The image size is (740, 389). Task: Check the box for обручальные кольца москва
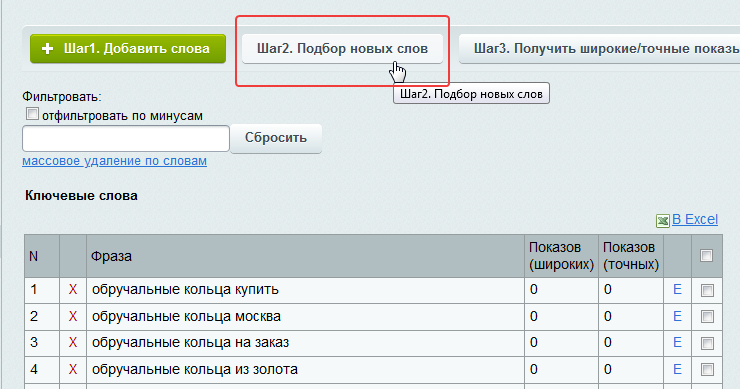(x=707, y=317)
